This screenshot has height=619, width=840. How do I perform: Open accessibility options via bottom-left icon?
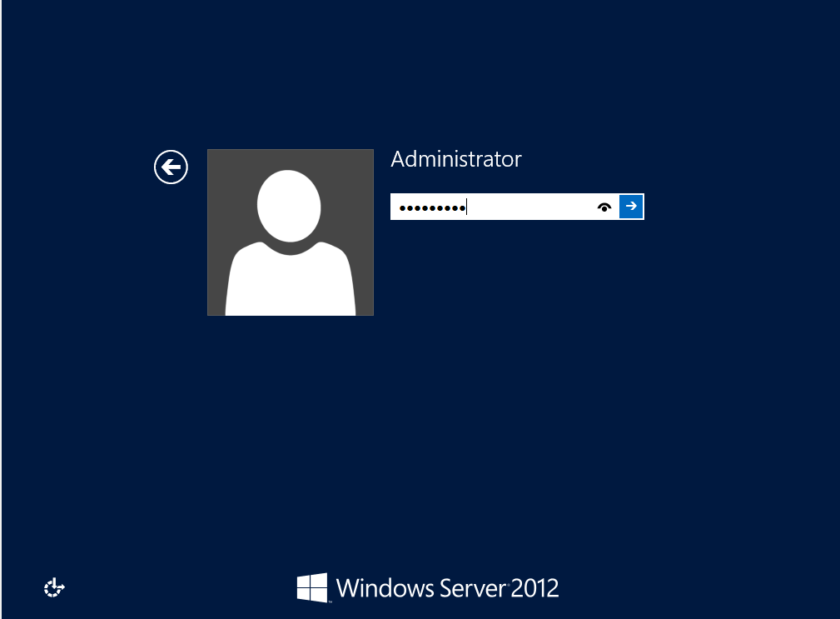click(x=53, y=587)
